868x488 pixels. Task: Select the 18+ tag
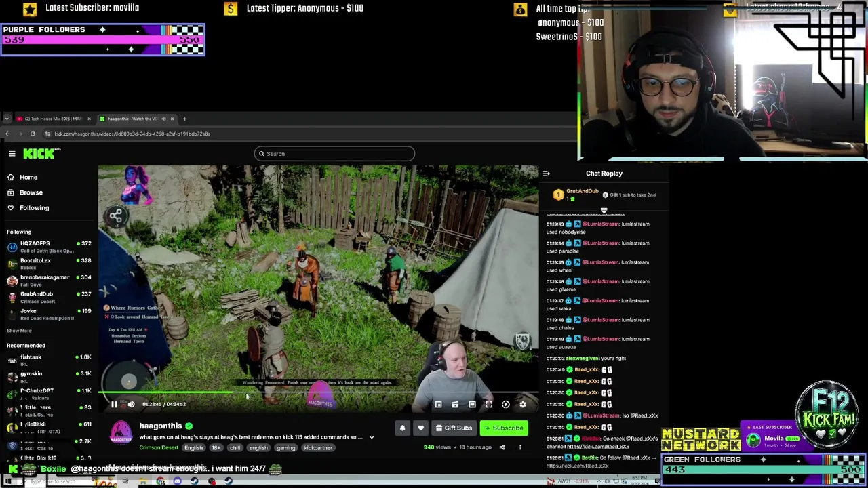coord(216,448)
